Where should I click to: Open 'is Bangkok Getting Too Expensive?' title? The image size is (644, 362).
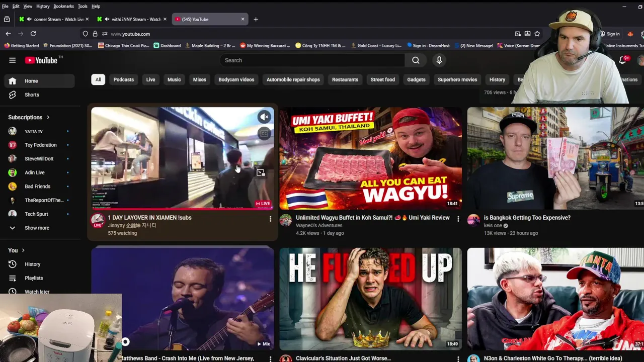point(527,218)
